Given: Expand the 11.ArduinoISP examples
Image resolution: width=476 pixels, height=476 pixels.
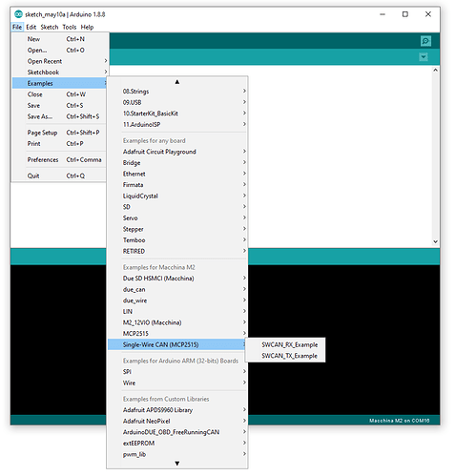Looking at the screenshot, I should [177, 124].
